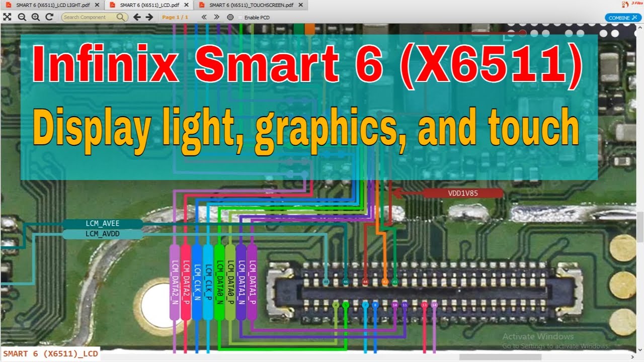Close the SMART 6 (X6511)_LCD.pdf tab
Screen dimensions: 644x362
(x=187, y=5)
